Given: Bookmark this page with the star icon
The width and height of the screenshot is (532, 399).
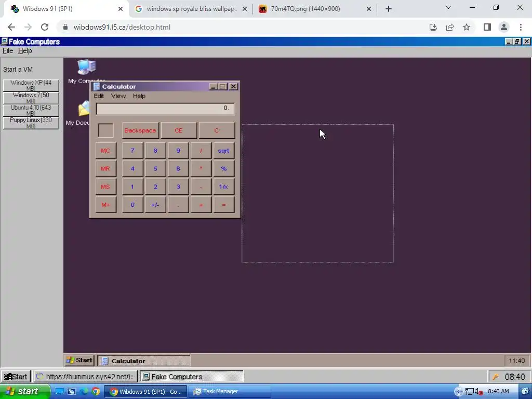Looking at the screenshot, I should click(x=467, y=27).
